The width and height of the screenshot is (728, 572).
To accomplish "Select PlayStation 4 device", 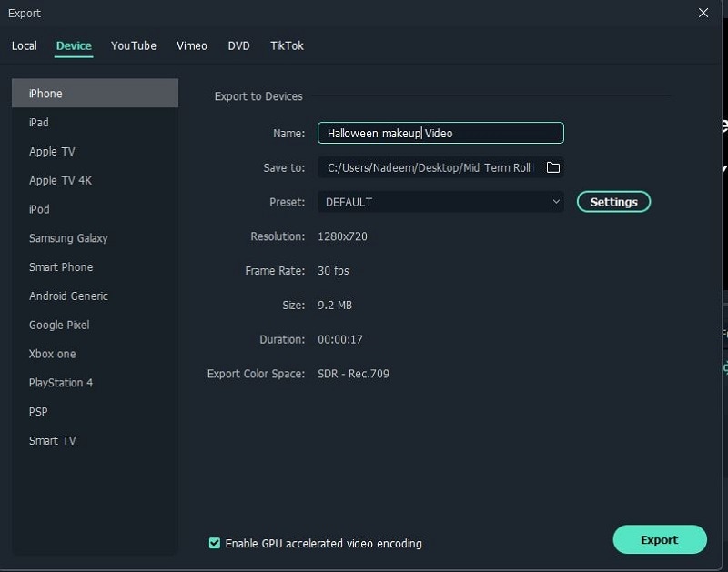I will point(61,383).
